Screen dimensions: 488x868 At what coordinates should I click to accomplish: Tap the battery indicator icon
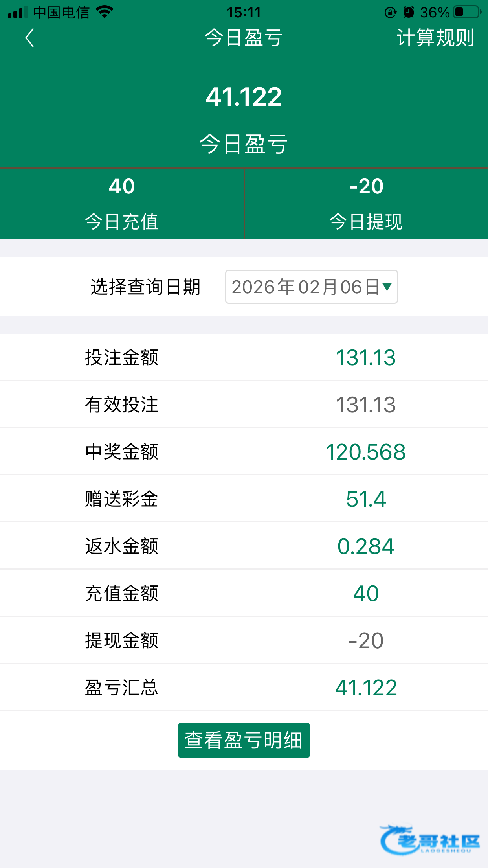click(x=467, y=12)
